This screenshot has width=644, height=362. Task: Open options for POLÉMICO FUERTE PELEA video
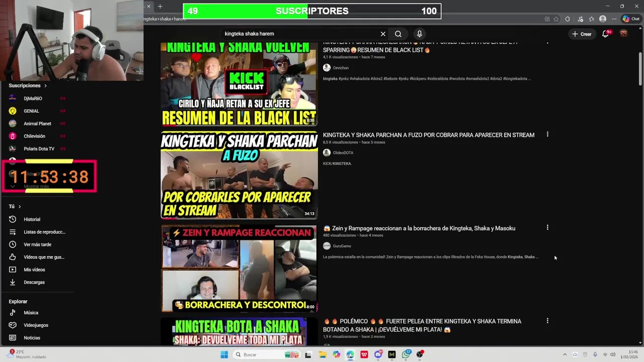pyautogui.click(x=547, y=320)
